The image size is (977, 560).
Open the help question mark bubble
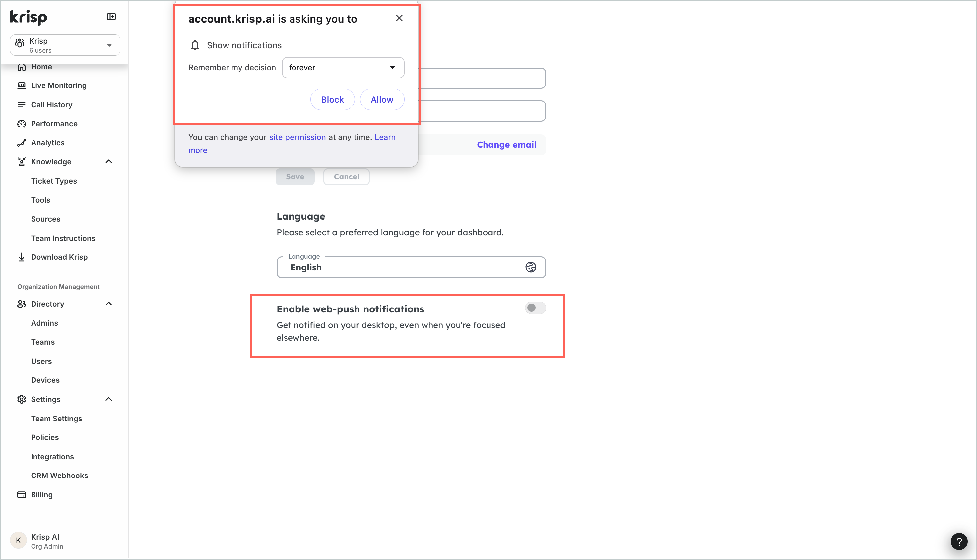coord(959,542)
